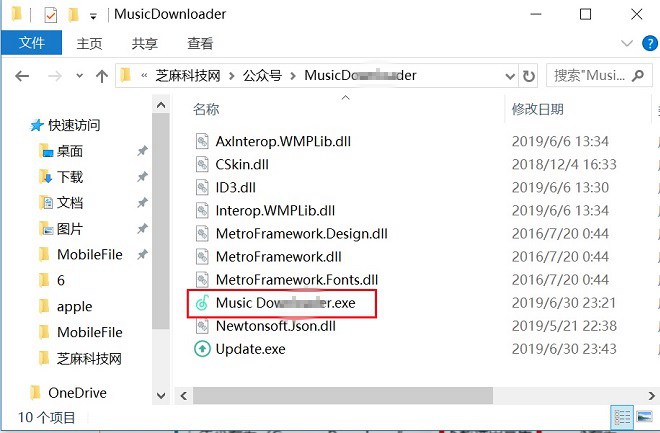
Task: Select MetroFramework.Fonts.dll file
Action: [296, 280]
